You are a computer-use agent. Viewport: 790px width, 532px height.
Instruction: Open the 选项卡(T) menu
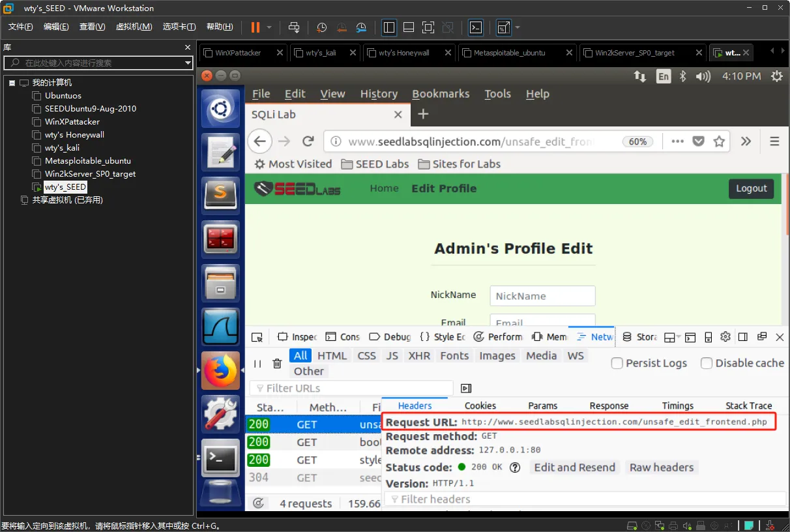pyautogui.click(x=179, y=27)
